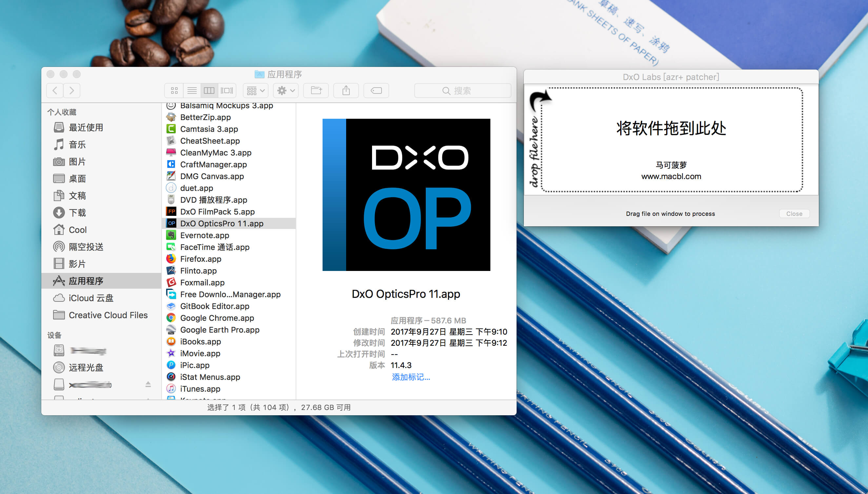
Task: Open Creative Cloud Files in sidebar
Action: pyautogui.click(x=101, y=315)
